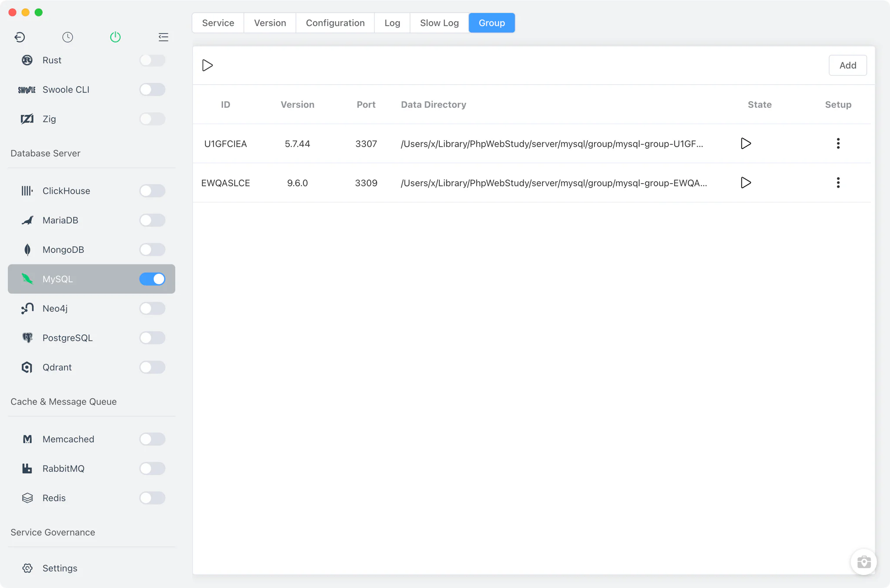
Task: Switch on the Qdrant toggle
Action: pos(152,367)
